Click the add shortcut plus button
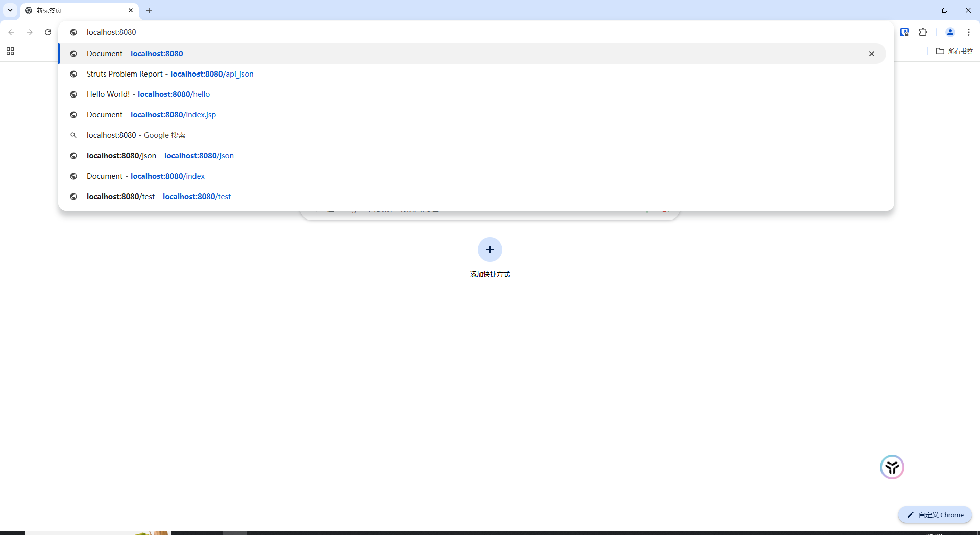This screenshot has height=535, width=980. [489, 250]
